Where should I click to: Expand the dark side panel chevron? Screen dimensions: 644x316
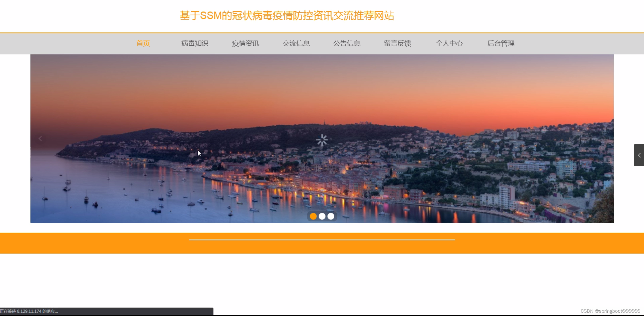coord(639,155)
